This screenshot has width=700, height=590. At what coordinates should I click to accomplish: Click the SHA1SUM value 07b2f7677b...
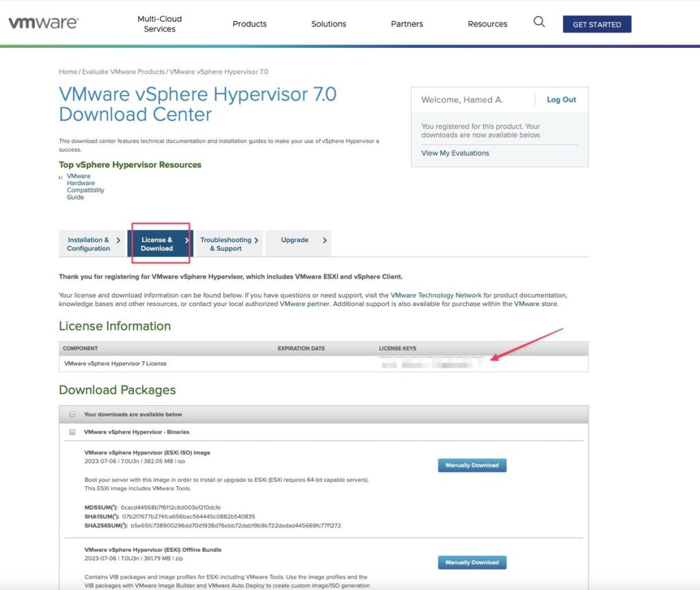pyautogui.click(x=189, y=516)
